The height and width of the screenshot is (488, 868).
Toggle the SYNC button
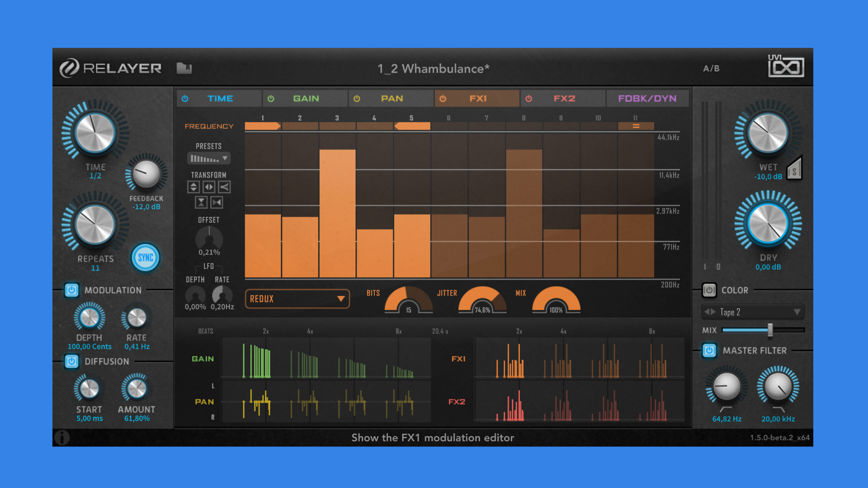pyautogui.click(x=146, y=258)
